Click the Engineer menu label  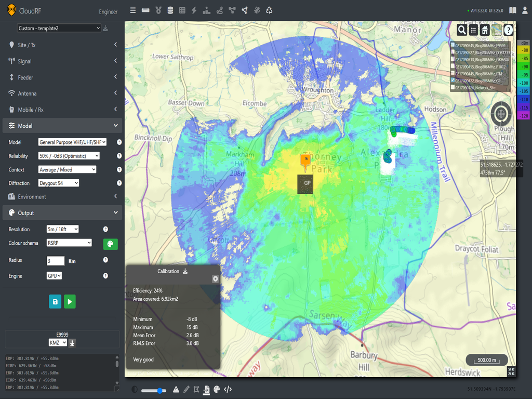(x=108, y=11)
